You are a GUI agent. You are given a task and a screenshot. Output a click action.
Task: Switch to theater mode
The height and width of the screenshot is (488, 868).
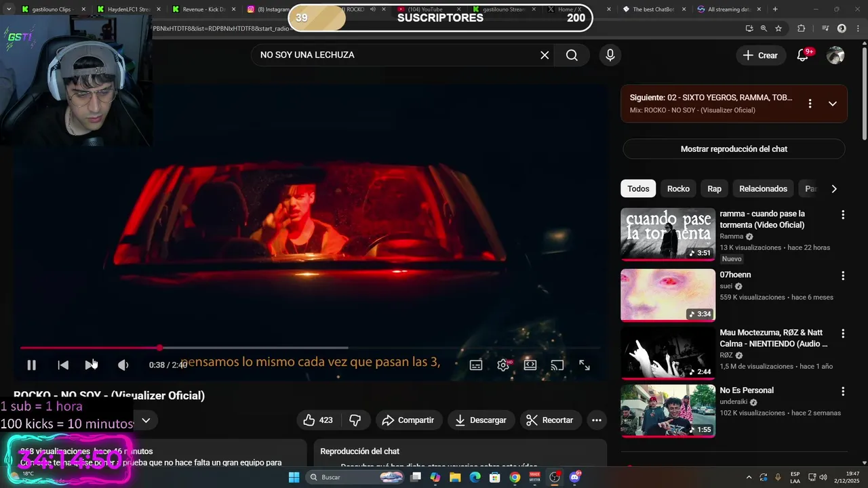530,365
